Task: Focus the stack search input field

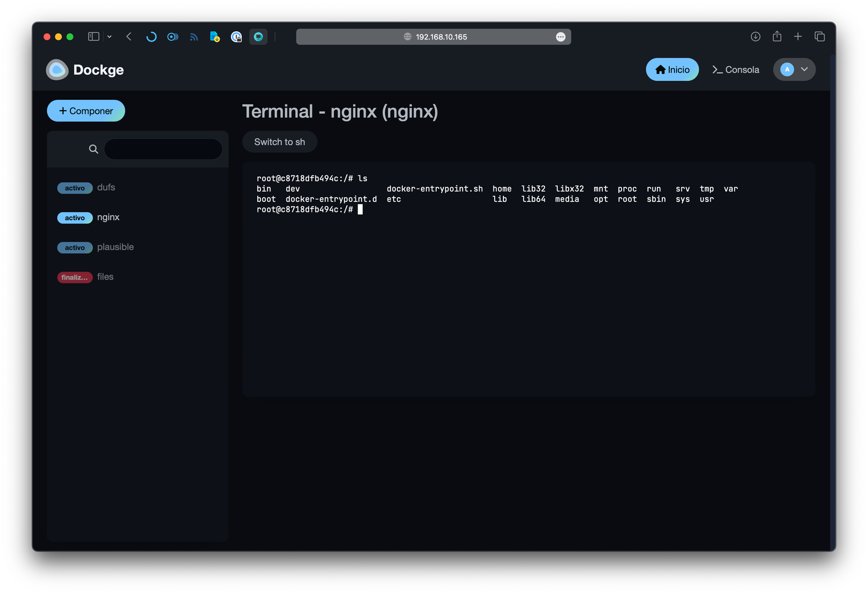Action: point(163,149)
